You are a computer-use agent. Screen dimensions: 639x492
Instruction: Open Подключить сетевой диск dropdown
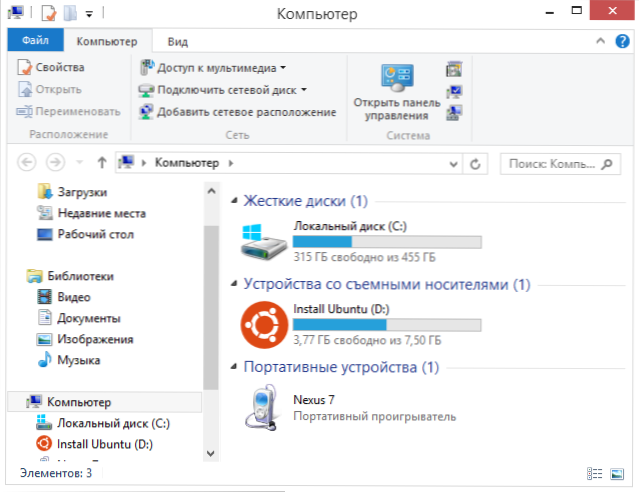pos(223,90)
